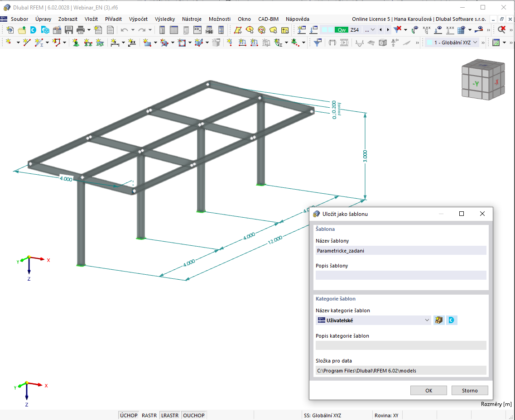This screenshot has height=420, width=515.
Task: Toggle LRASTR in status bar
Action: (170, 415)
